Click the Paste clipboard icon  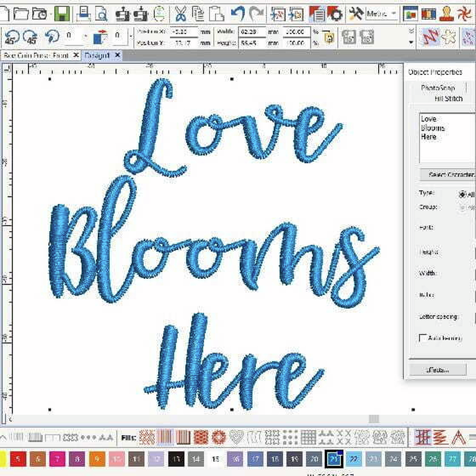click(x=216, y=13)
